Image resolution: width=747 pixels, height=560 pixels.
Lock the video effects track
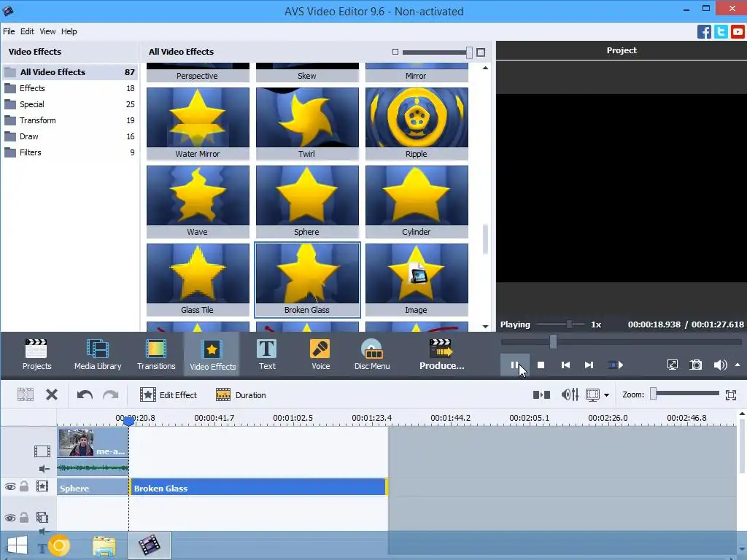click(x=24, y=486)
